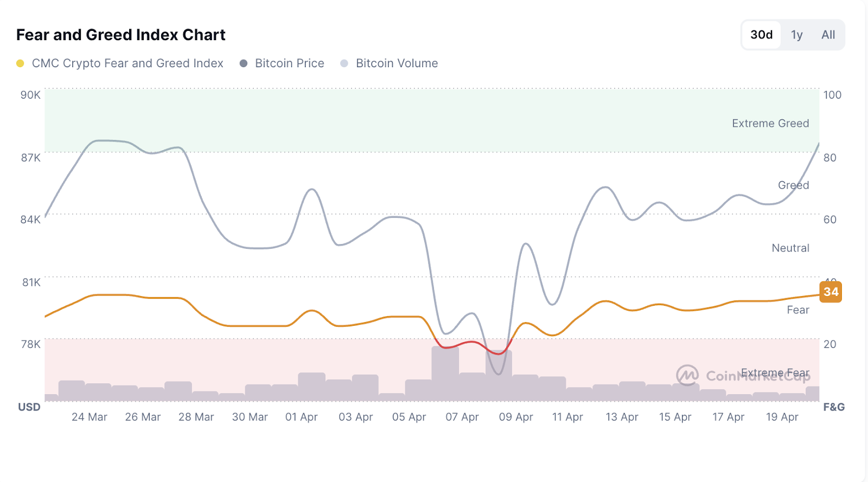
Task: Click the F&G axis label
Action: pyautogui.click(x=834, y=407)
